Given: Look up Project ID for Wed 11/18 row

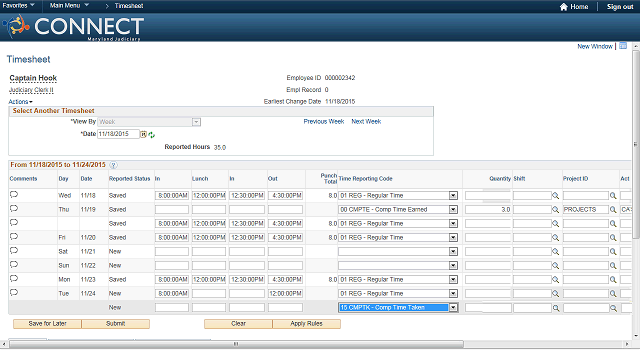Looking at the screenshot, I should tap(613, 196).
